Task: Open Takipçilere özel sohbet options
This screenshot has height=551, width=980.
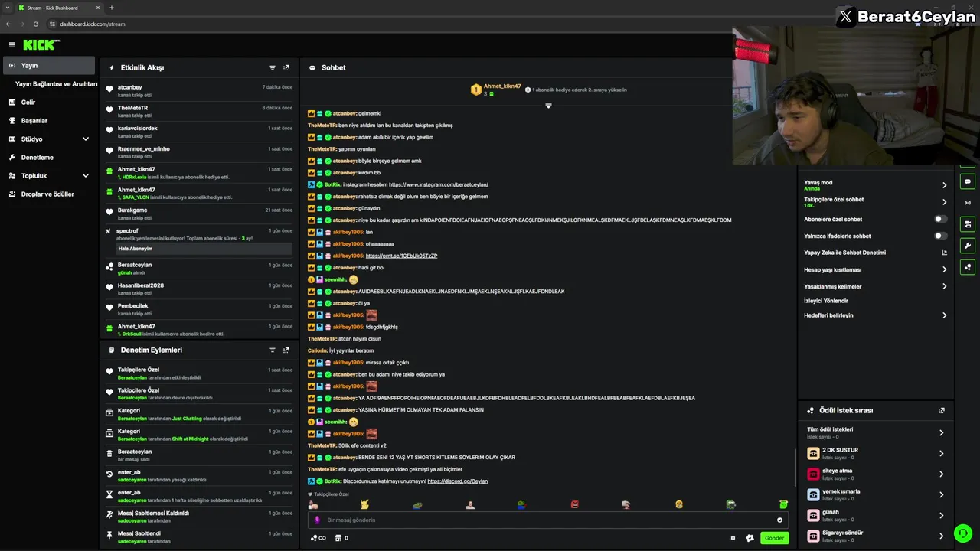Action: click(x=875, y=202)
